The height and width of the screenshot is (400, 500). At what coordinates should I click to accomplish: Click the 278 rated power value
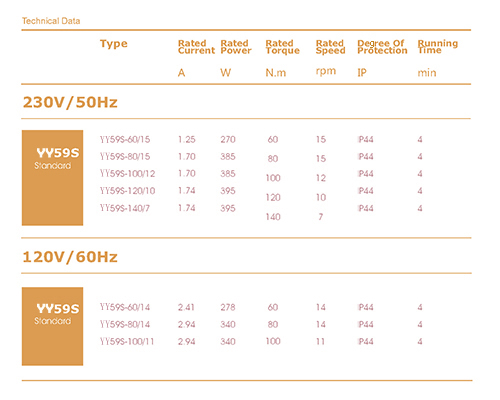coord(228,307)
